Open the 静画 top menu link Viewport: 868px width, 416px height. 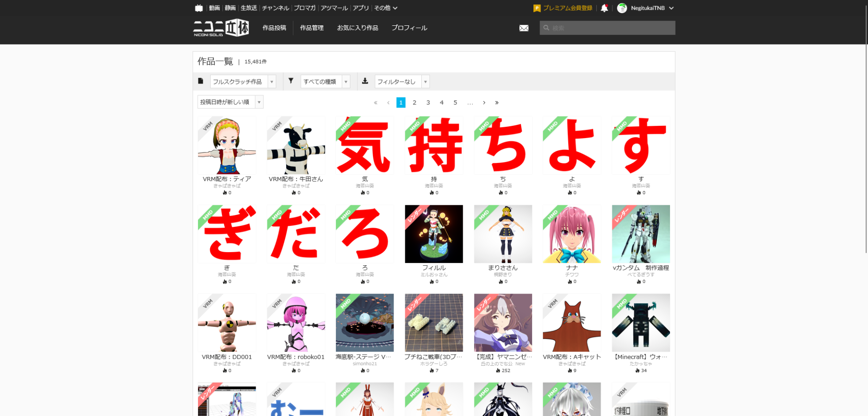click(x=230, y=8)
